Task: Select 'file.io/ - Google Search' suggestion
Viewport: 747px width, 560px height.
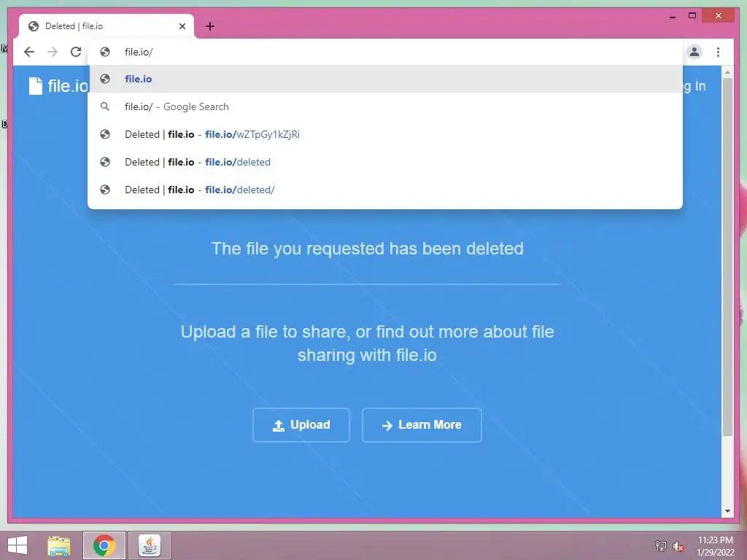Action: tap(385, 106)
